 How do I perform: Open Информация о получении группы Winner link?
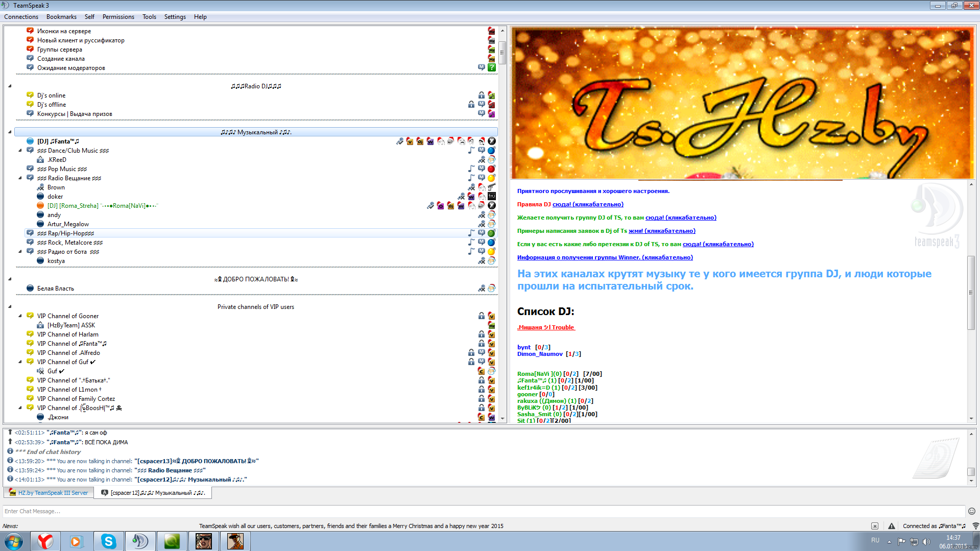pyautogui.click(x=605, y=257)
